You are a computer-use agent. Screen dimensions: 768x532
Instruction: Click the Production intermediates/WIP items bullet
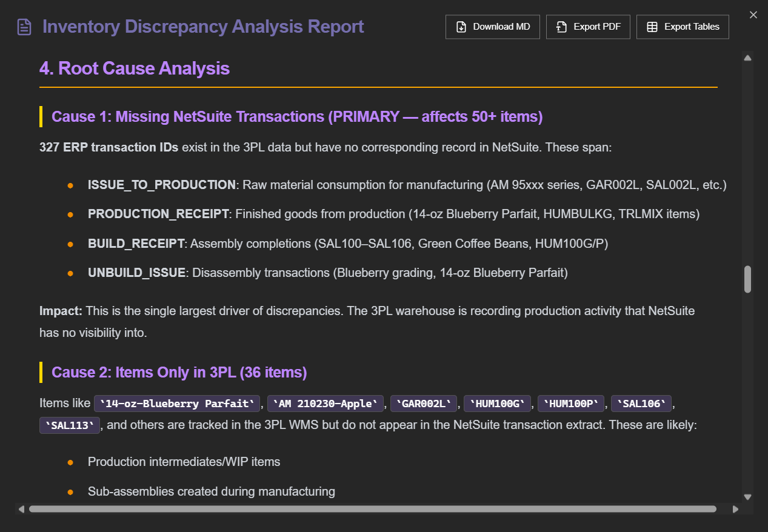point(184,462)
